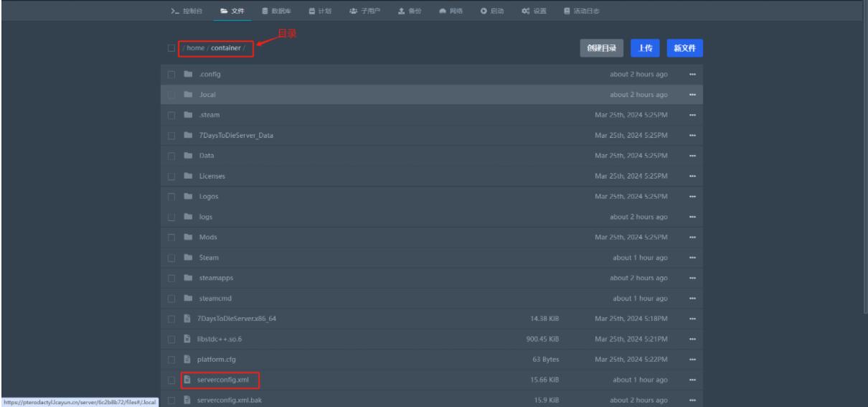Open the ellipsis menu for Mods folder
This screenshot has height=407, width=868.
point(692,237)
